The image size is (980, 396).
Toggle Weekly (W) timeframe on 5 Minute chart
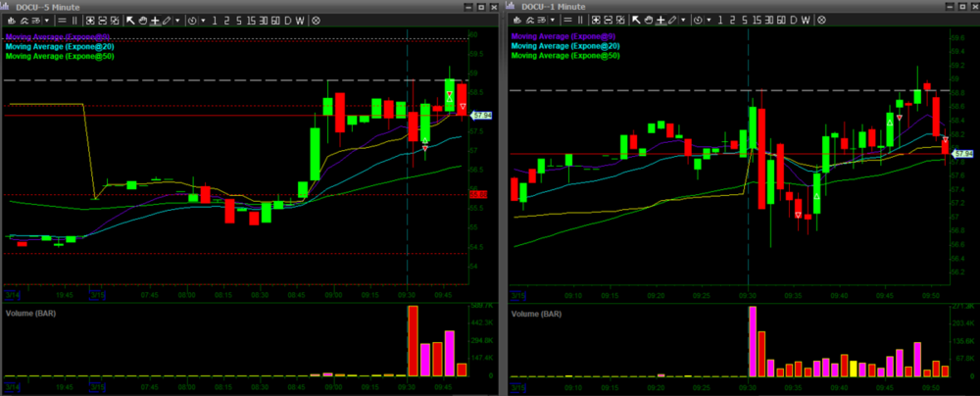300,20
